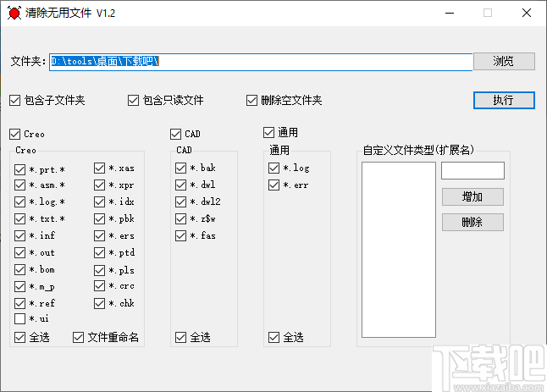Uncheck the *.ptd file type
This screenshot has width=547, height=392.
pyautogui.click(x=99, y=252)
